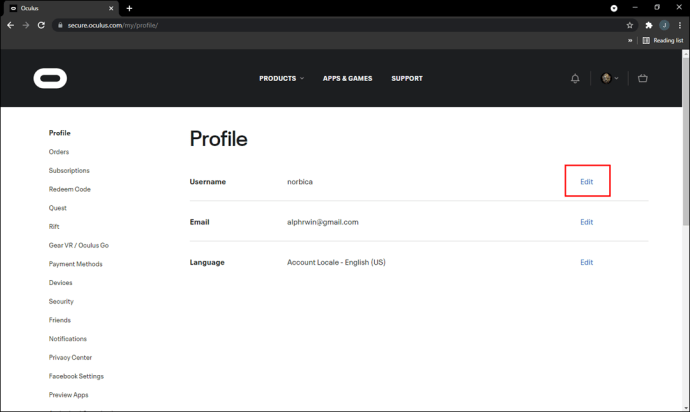Open the user avatar menu
Screen dimensions: 690x412
(609, 78)
